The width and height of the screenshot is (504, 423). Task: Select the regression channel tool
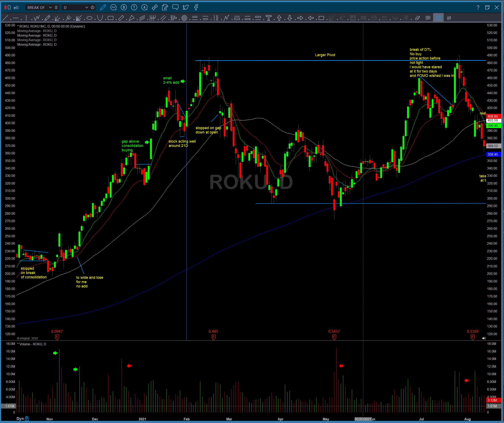(142, 18)
